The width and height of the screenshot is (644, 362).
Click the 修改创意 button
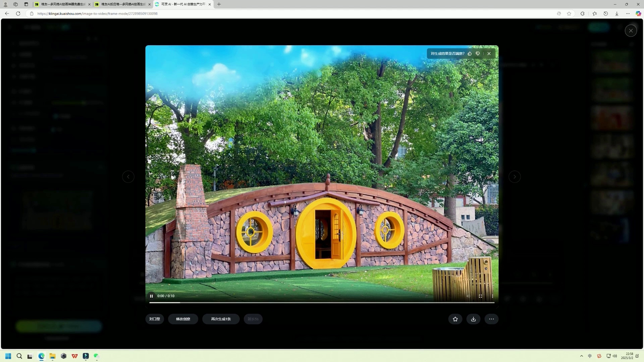click(x=183, y=319)
